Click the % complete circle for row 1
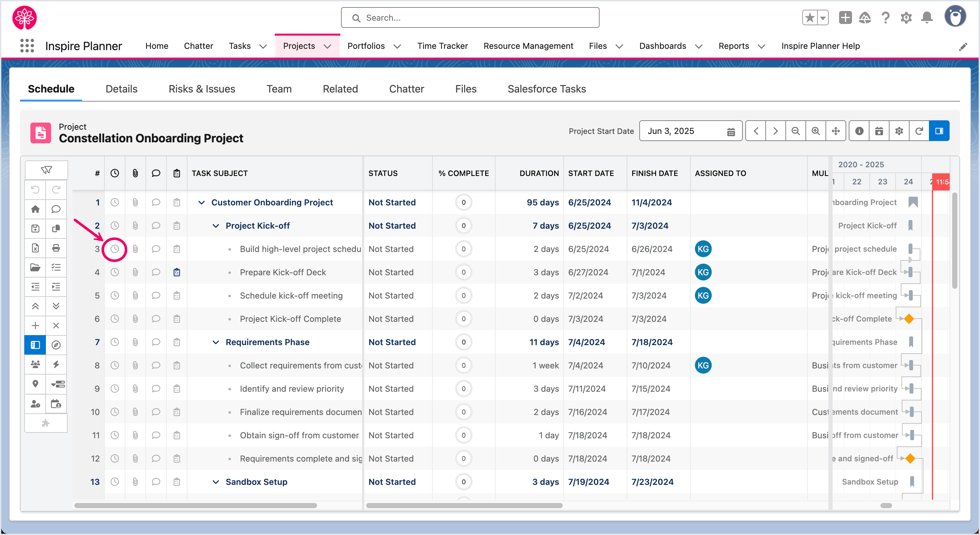Image resolution: width=980 pixels, height=535 pixels. tap(463, 202)
